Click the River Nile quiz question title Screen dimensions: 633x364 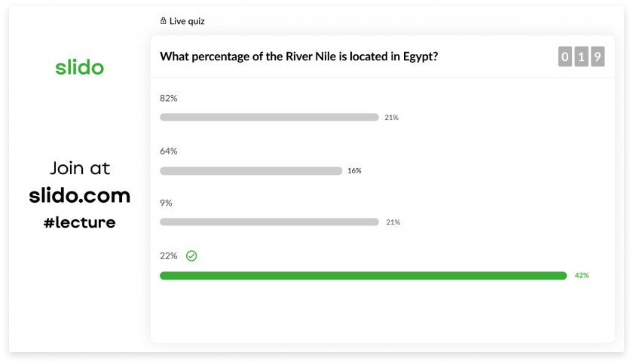(299, 56)
